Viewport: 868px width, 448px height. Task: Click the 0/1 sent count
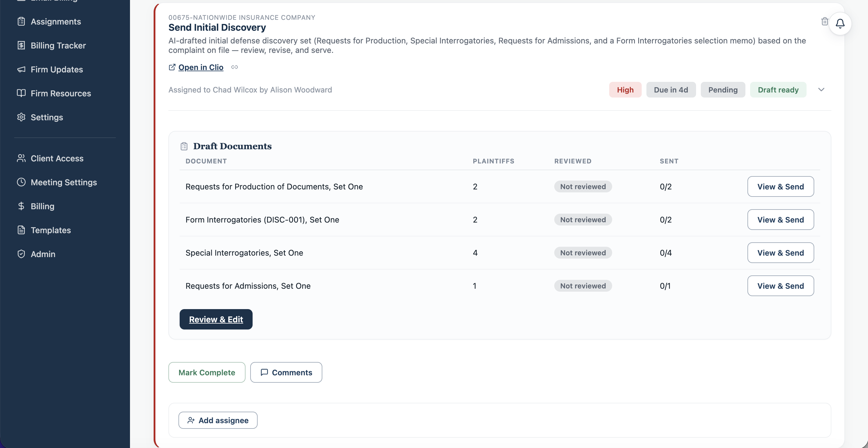(x=665, y=285)
